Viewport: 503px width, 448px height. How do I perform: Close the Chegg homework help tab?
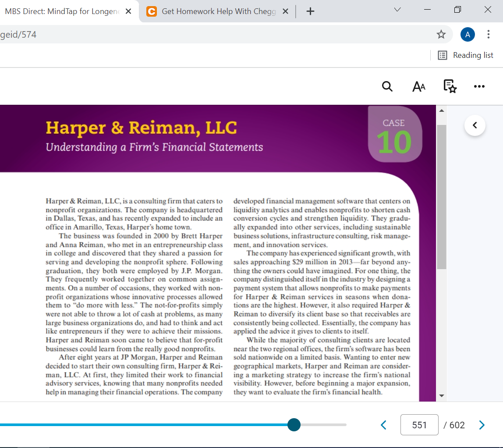285,11
